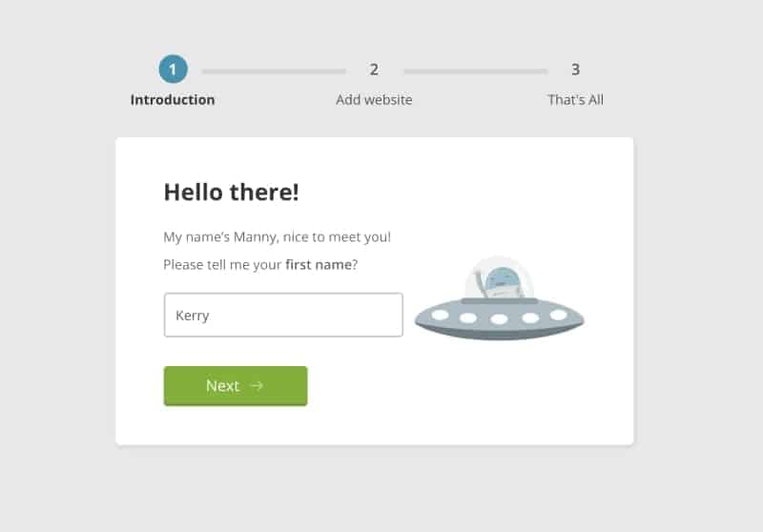Image resolution: width=763 pixels, height=532 pixels.
Task: Click the rightmost white light on the saucer
Action: (x=558, y=314)
